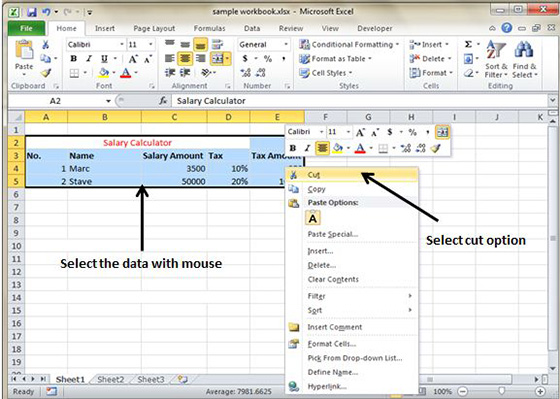Open the Formulas ribbon tab
Screen dimensions: 560x399
(209, 28)
